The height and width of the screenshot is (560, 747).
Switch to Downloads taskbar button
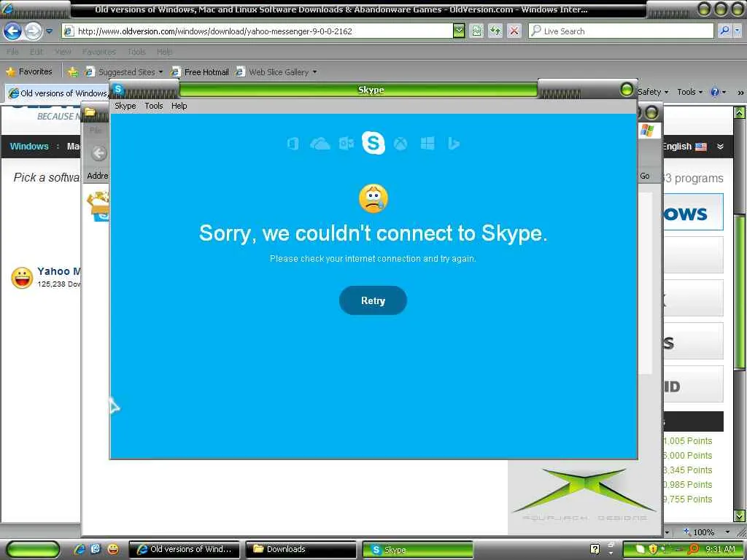click(x=301, y=549)
